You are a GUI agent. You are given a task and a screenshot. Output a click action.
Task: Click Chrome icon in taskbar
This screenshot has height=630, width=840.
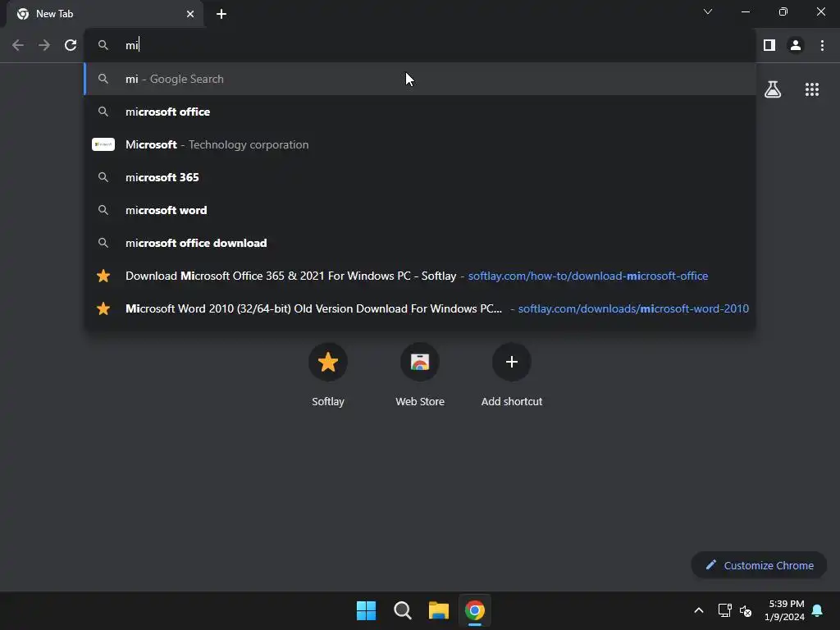(475, 610)
